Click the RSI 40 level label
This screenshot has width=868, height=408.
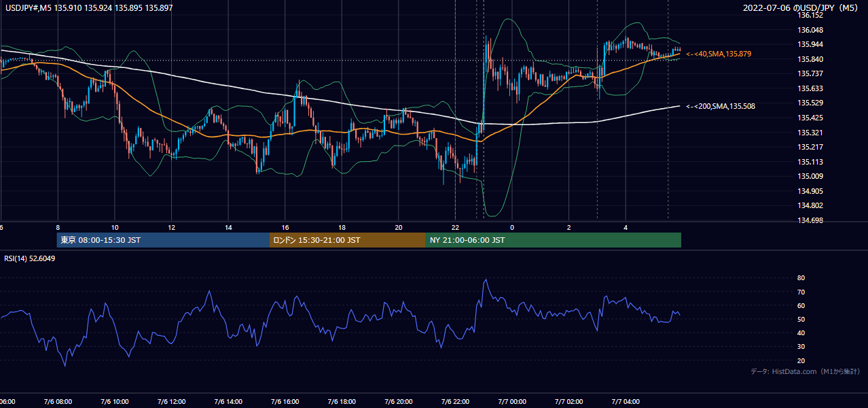pyautogui.click(x=801, y=333)
